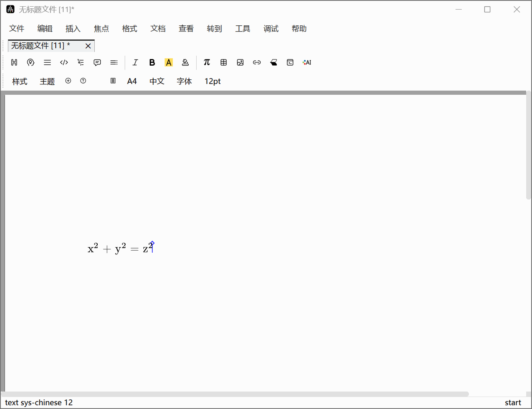Open the AI assistant icon
The height and width of the screenshot is (409, 532).
point(307,62)
